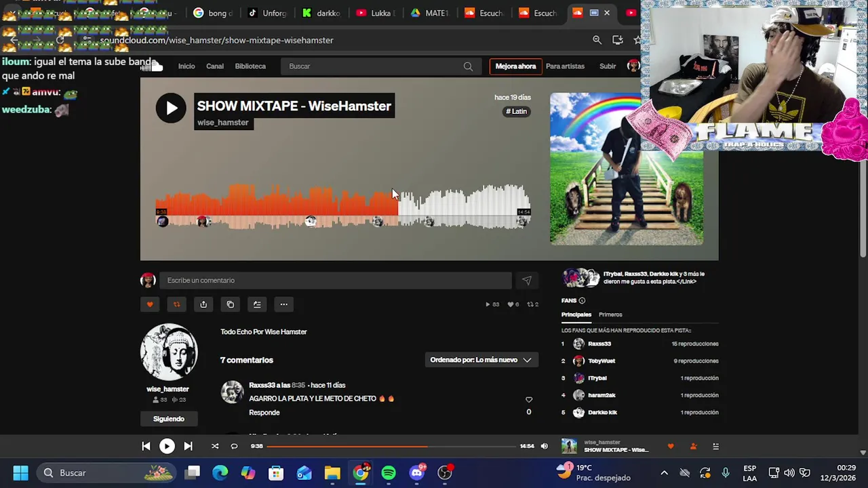Viewport: 868px width, 488px height.
Task: Select the 'Principales' fans tab
Action: pos(576,314)
